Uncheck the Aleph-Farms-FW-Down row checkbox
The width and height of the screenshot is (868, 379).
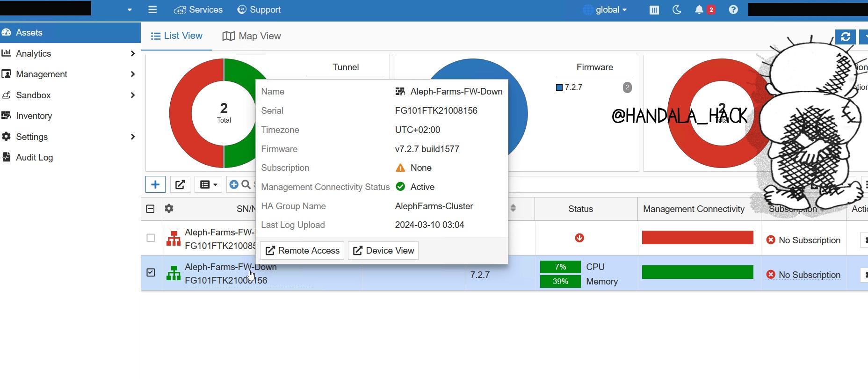tap(151, 272)
